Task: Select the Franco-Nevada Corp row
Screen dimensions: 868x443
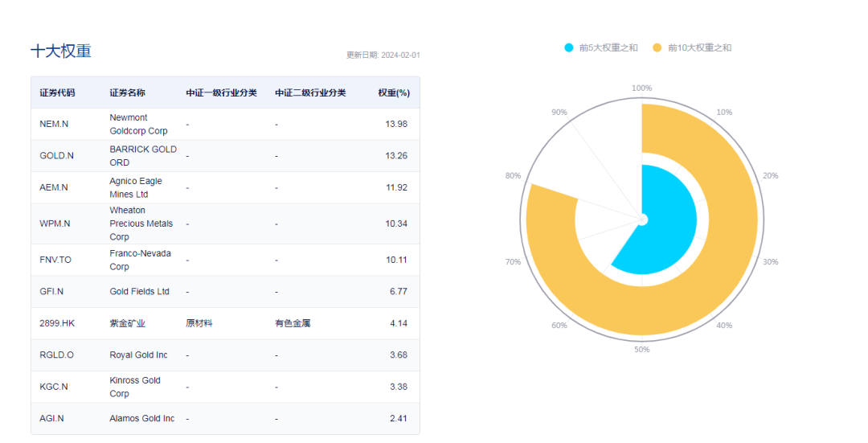Action: click(x=225, y=260)
